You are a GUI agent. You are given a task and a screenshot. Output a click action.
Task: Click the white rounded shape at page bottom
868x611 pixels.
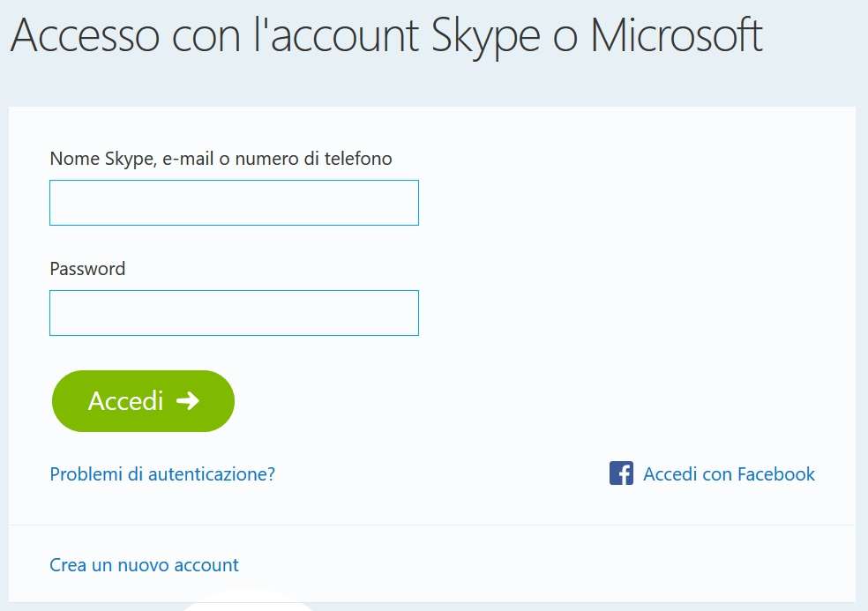click(x=247, y=606)
